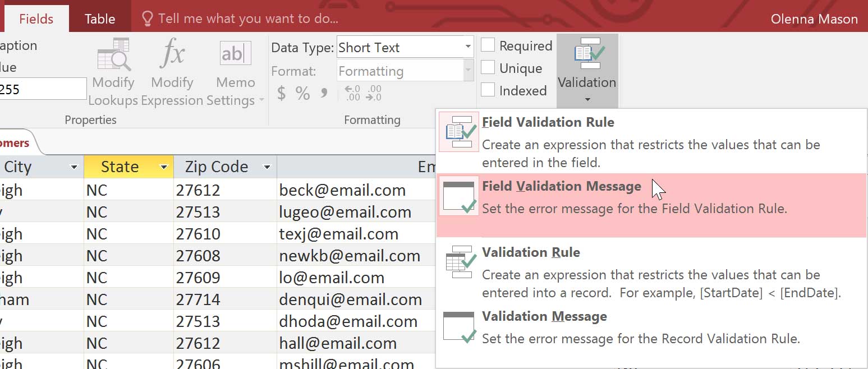Toggle the Indexed checkbox
The height and width of the screenshot is (369, 868).
click(488, 90)
